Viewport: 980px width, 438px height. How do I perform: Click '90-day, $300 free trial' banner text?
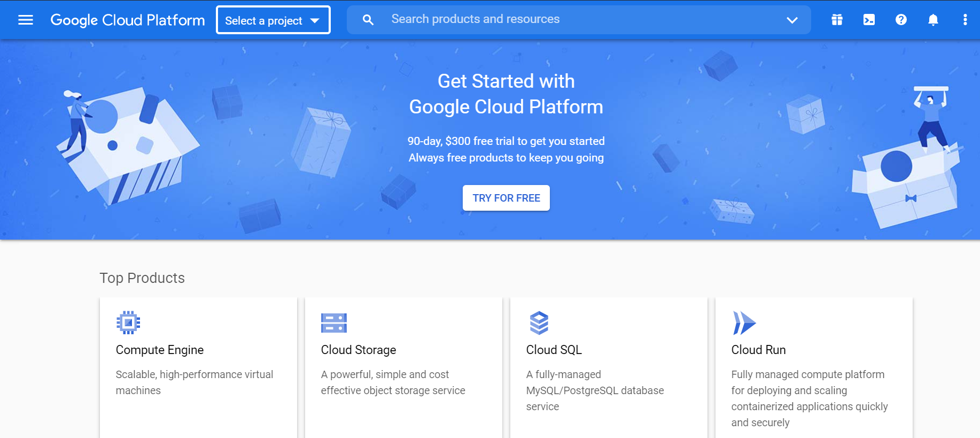[x=506, y=141]
